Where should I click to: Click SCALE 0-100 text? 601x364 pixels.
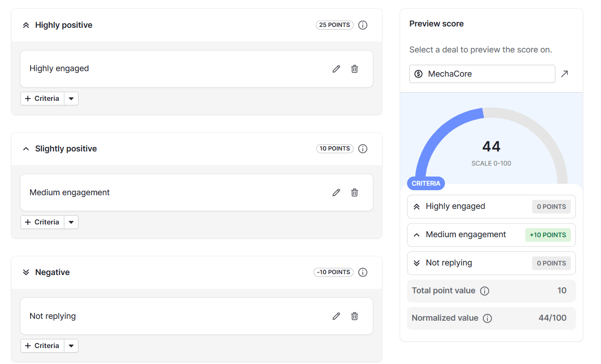(x=491, y=163)
